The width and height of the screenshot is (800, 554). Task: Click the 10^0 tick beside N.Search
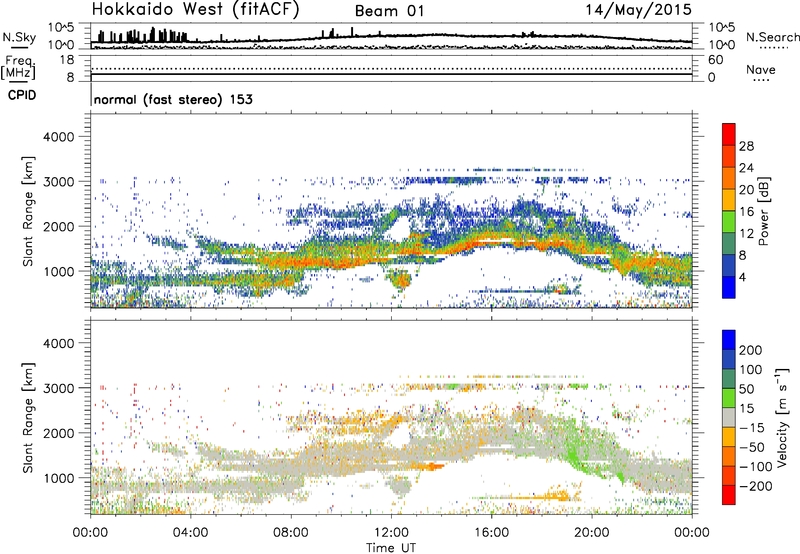coord(722,45)
